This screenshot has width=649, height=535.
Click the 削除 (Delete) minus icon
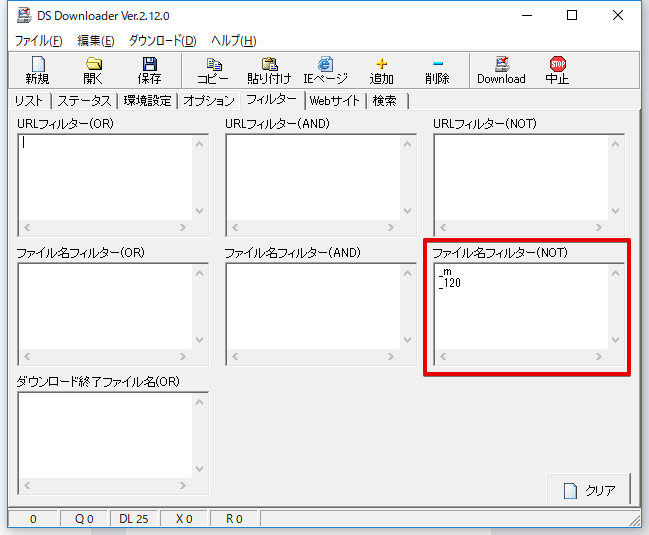point(438,64)
